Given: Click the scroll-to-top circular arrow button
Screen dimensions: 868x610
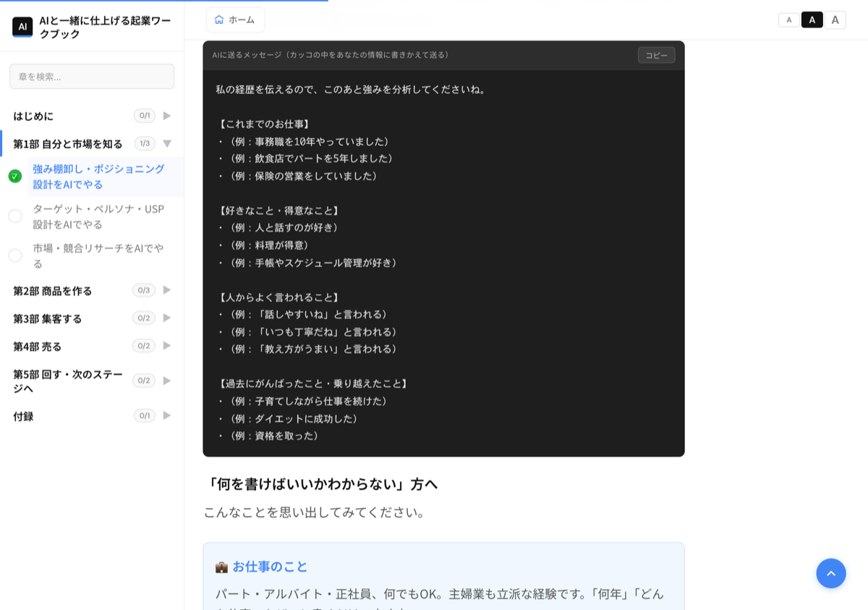Looking at the screenshot, I should pos(831,573).
